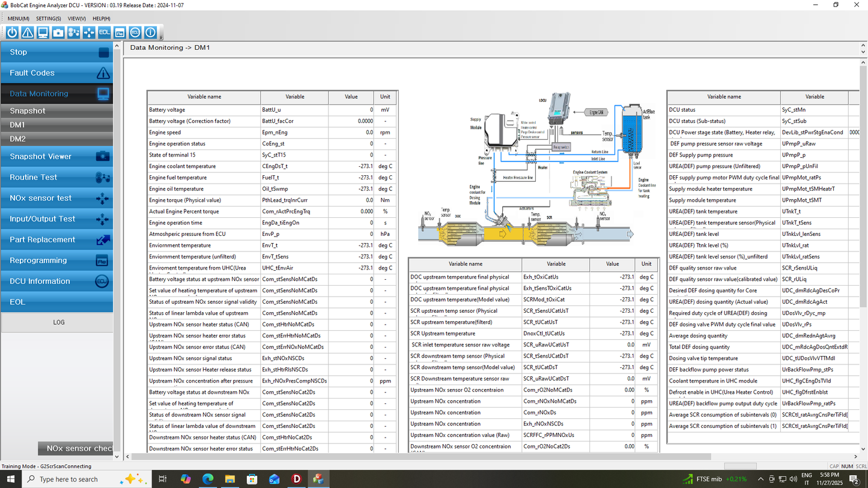Click the LOG button in the sidebar

pos(58,322)
